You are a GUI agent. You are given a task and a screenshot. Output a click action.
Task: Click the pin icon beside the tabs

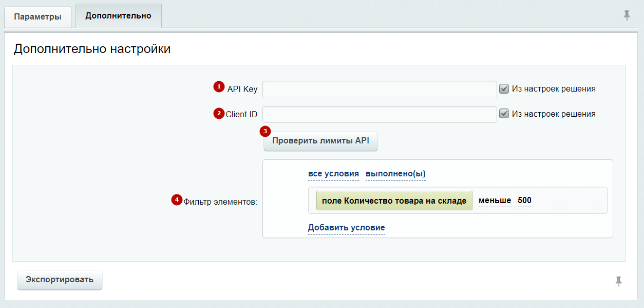[x=627, y=15]
